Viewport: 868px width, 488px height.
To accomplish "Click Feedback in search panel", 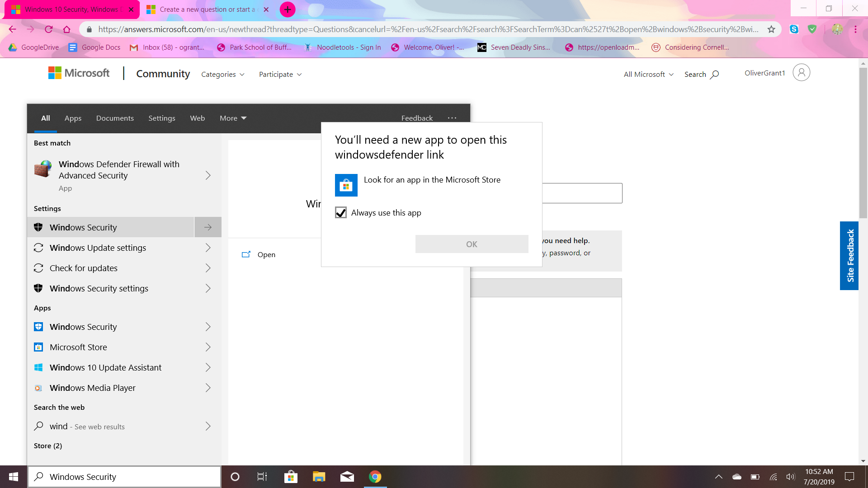I will [417, 118].
